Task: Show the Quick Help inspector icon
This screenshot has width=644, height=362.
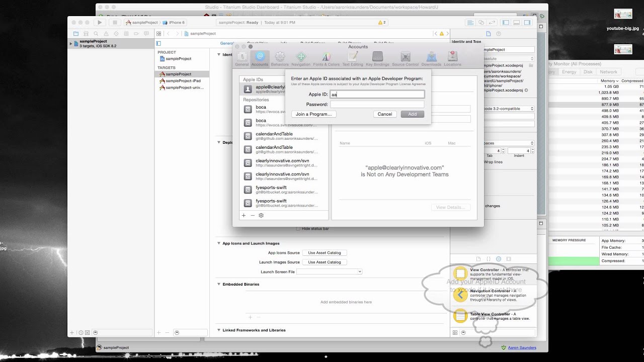Action: [499, 34]
